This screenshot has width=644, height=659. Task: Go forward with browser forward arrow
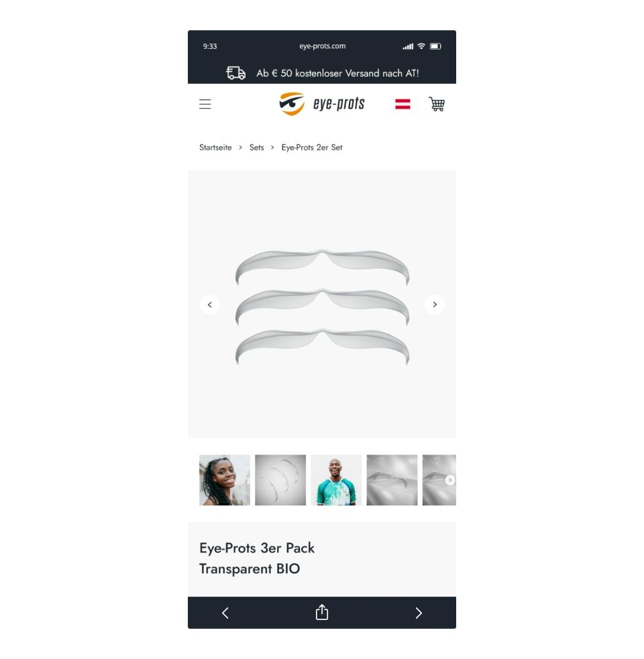point(418,613)
